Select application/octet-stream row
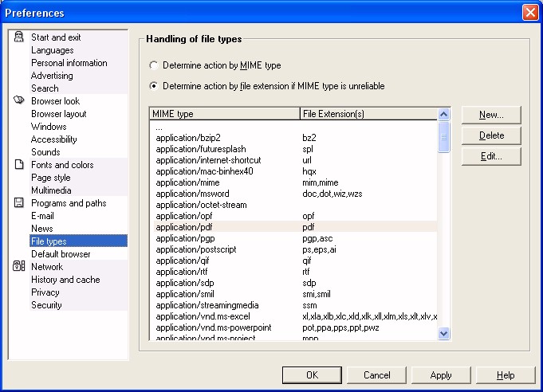 coord(295,205)
